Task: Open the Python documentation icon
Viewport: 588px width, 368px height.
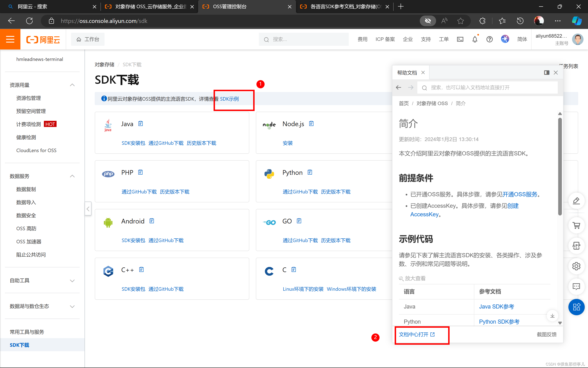Action: pos(310,172)
